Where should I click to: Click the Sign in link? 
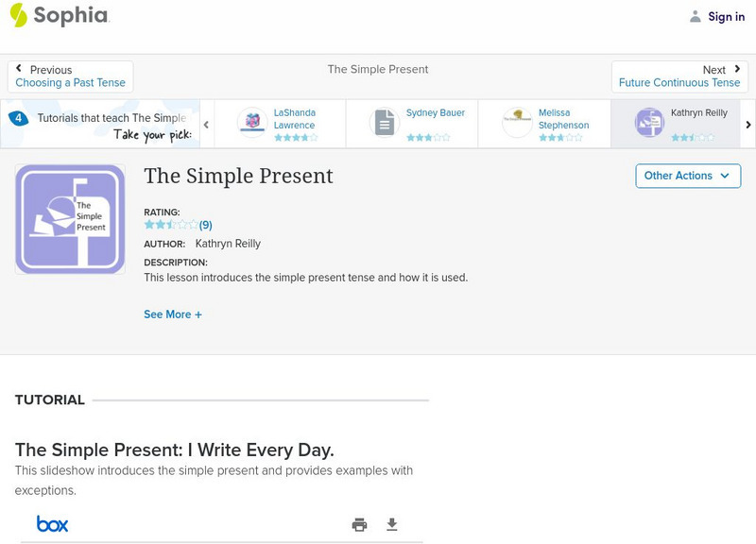(726, 16)
